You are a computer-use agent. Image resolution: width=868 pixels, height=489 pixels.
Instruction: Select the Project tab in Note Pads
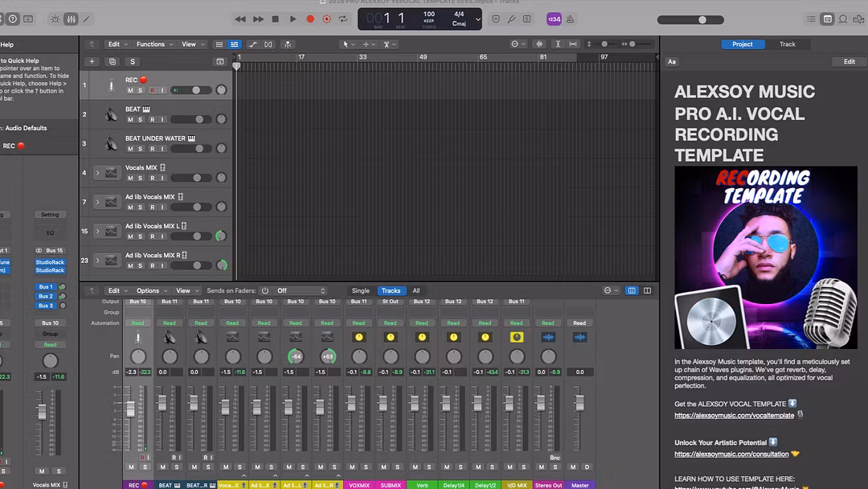click(x=743, y=44)
